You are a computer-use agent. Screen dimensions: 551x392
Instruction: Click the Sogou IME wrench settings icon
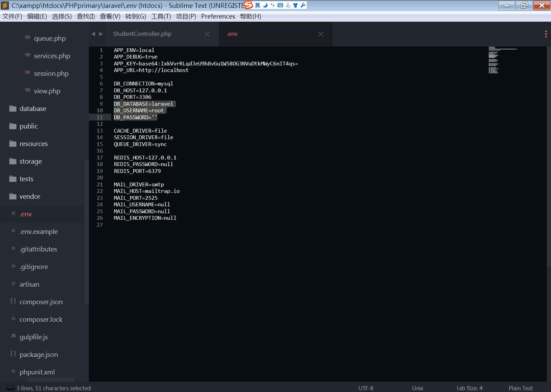303,5
